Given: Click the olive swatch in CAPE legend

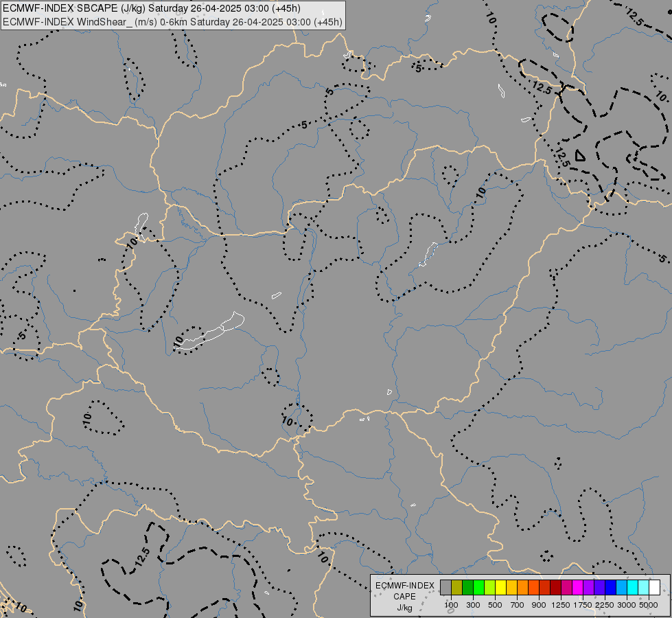Looking at the screenshot, I should click(x=457, y=587).
